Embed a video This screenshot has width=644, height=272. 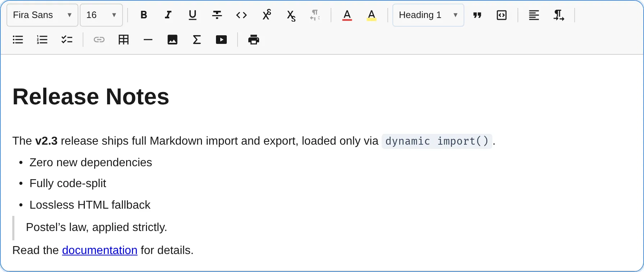pos(221,40)
